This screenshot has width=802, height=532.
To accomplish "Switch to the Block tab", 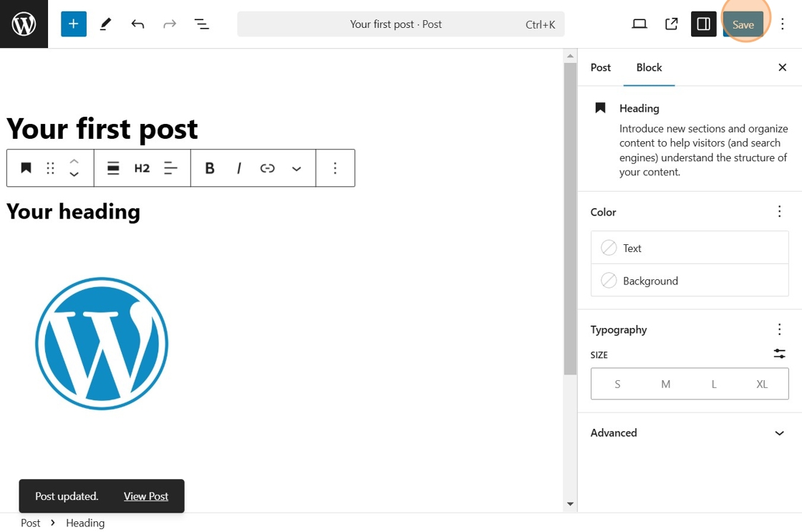I will pos(649,67).
